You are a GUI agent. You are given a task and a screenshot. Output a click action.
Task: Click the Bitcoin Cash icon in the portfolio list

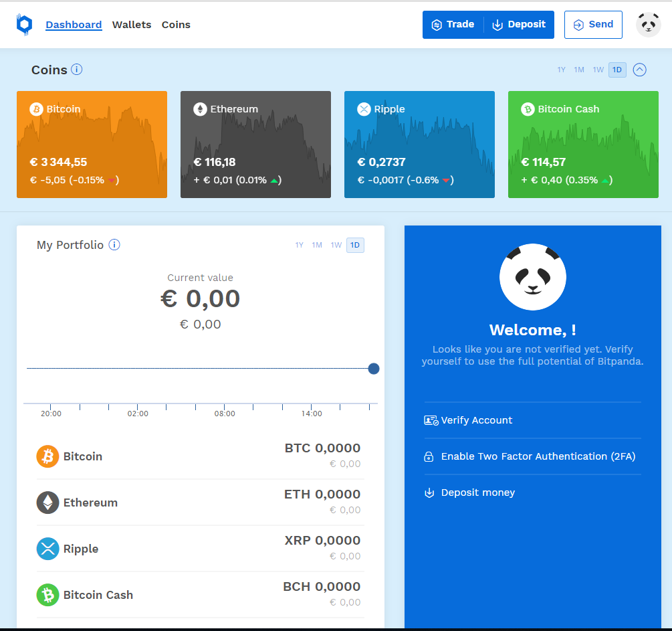pyautogui.click(x=47, y=594)
